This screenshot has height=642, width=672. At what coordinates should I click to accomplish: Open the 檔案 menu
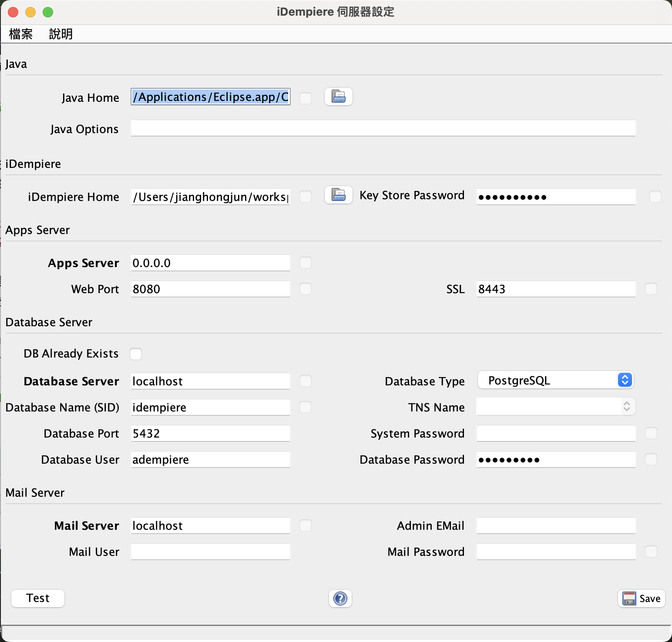pos(21,34)
